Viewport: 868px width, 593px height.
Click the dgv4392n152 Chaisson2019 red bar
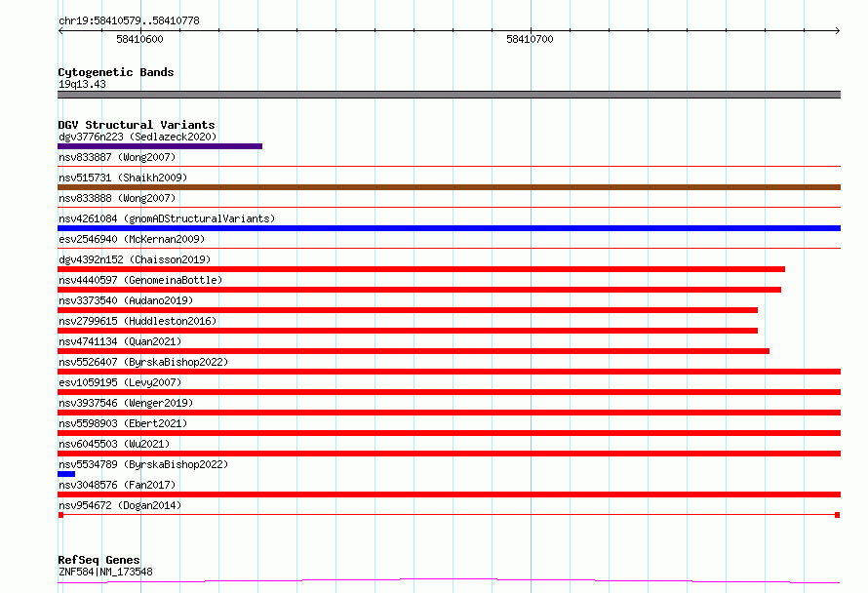click(x=421, y=269)
